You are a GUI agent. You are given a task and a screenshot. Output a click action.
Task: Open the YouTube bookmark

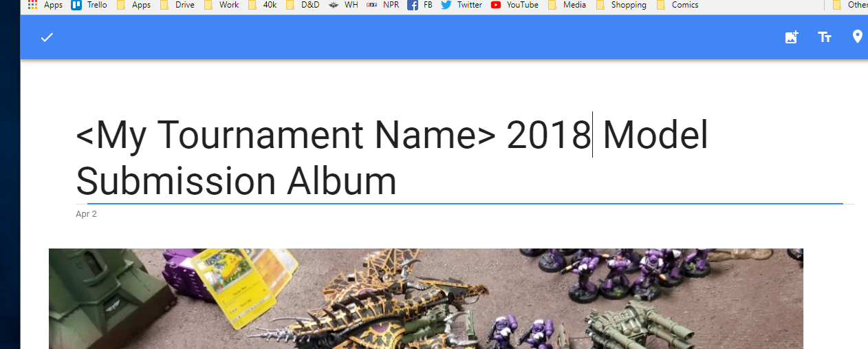click(x=514, y=5)
